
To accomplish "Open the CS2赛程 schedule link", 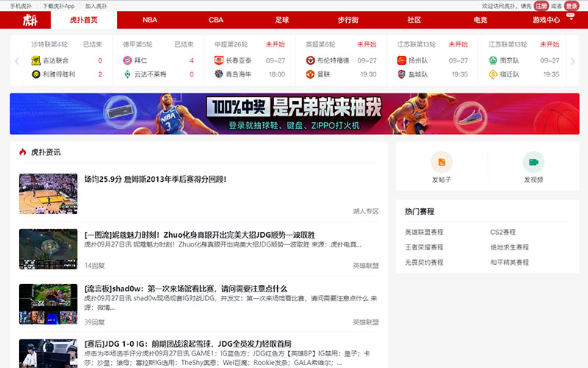I will click(503, 233).
